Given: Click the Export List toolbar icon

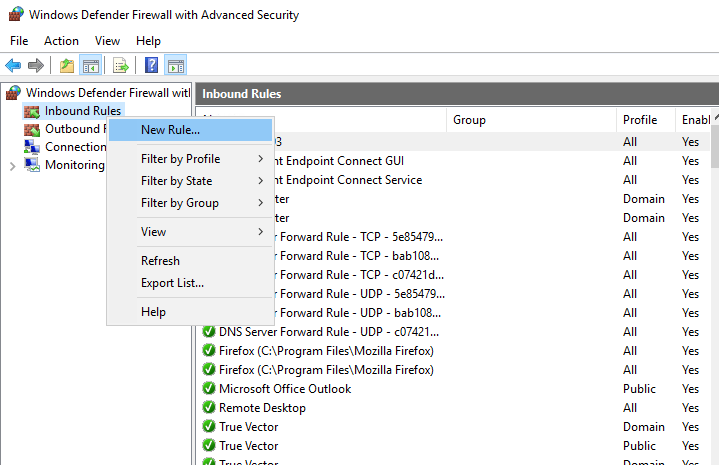Looking at the screenshot, I should [x=121, y=66].
